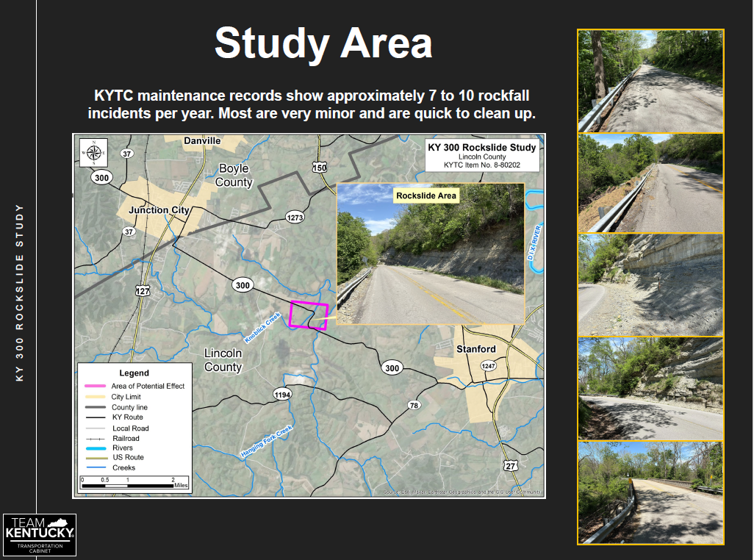Click the 'KY Route' legend entry
This screenshot has height=560, width=754.
127,417
